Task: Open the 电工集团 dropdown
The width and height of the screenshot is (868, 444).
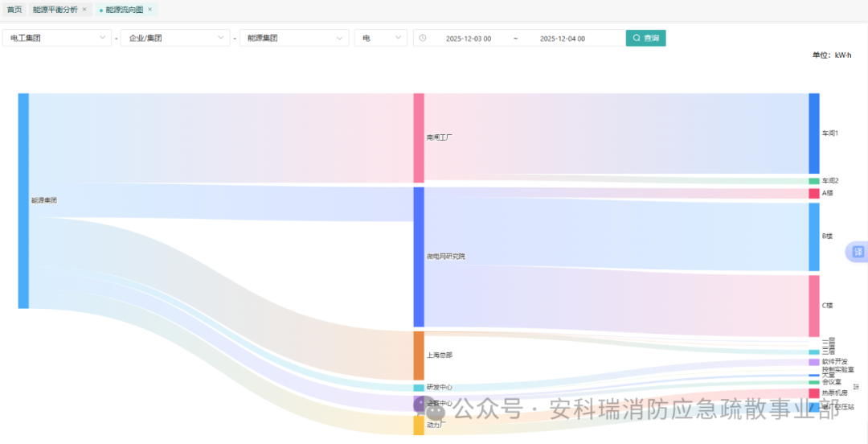Action: pos(57,38)
